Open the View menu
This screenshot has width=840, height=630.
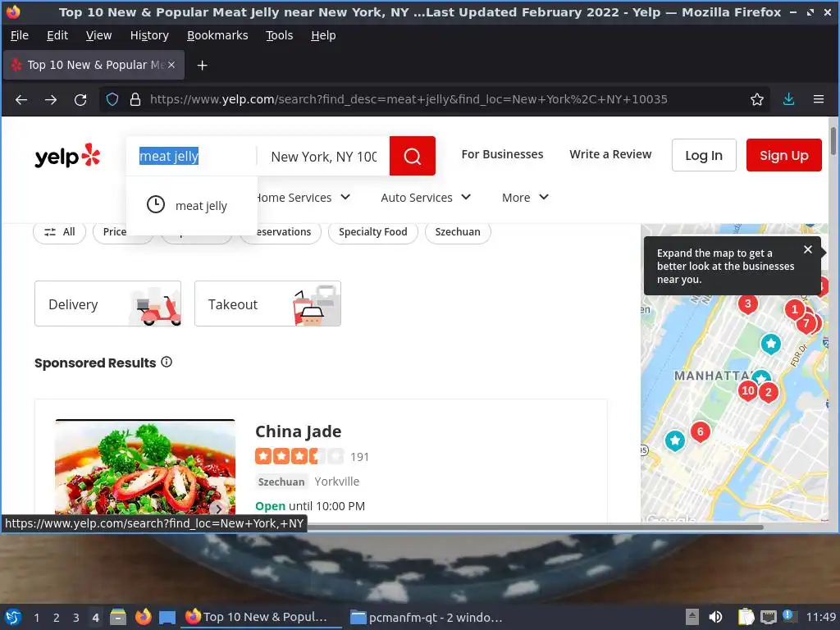[x=98, y=35]
